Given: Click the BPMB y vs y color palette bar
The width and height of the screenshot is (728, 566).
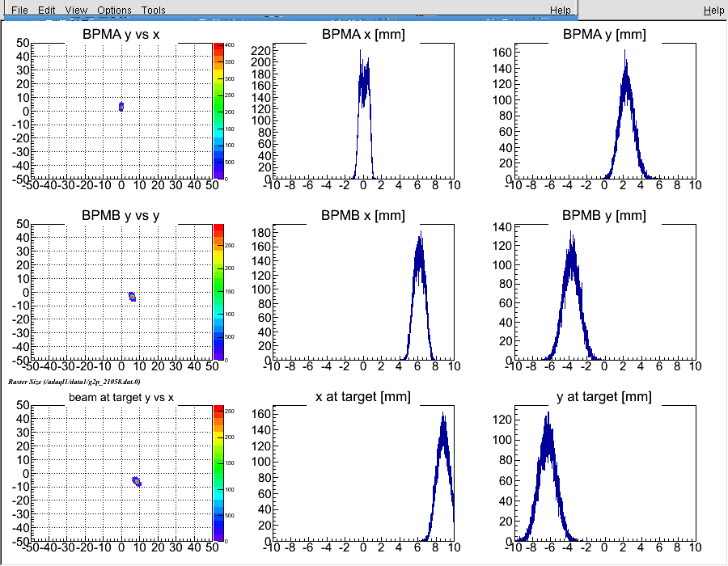Looking at the screenshot, I should [218, 292].
